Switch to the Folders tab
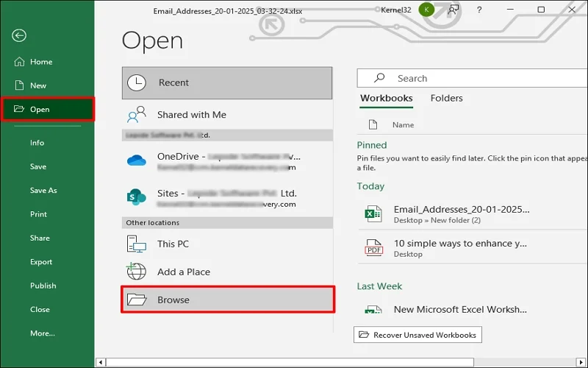This screenshot has width=588, height=368. point(446,99)
